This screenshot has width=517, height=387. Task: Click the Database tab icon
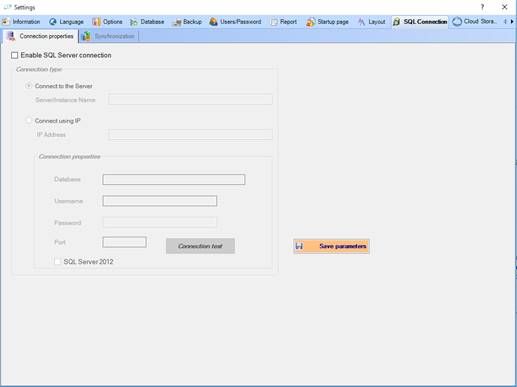click(x=134, y=22)
